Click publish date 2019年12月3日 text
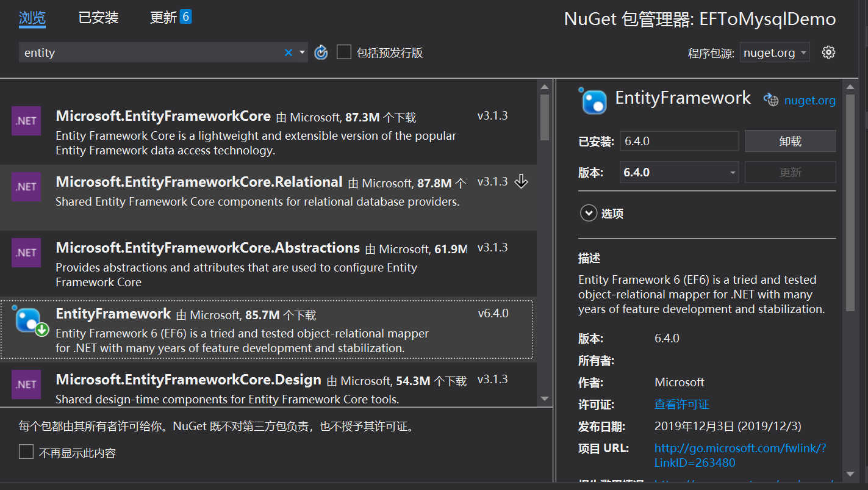The image size is (868, 490). 728,426
